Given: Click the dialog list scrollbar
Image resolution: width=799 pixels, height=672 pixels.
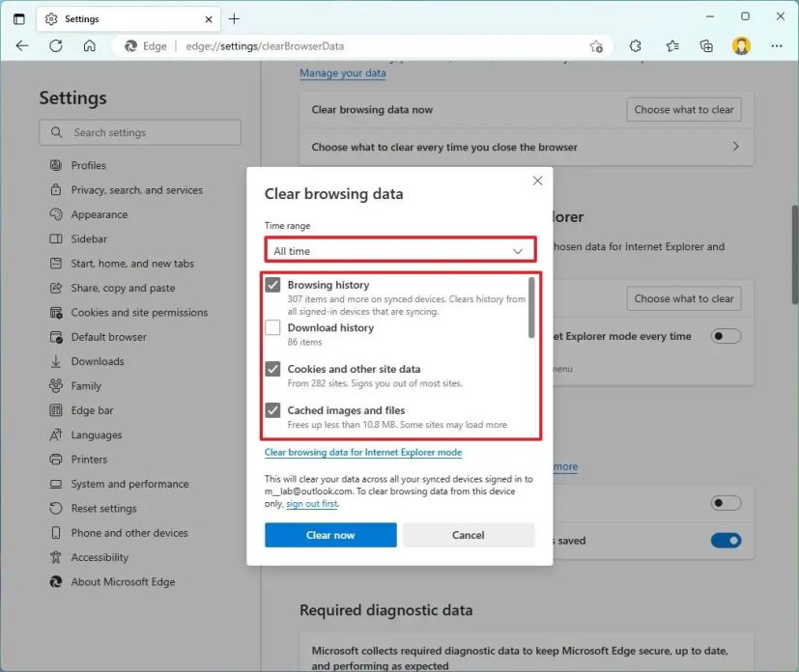Looking at the screenshot, I should [531, 309].
